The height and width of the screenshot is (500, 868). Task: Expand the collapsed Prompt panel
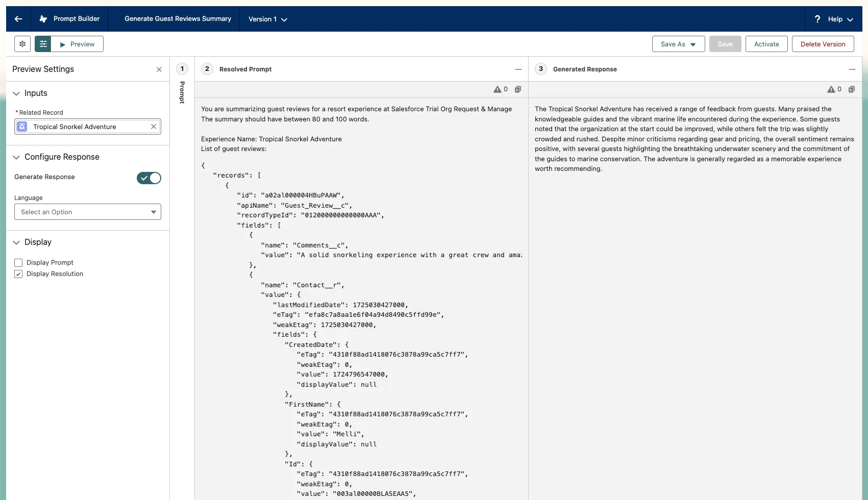click(182, 69)
